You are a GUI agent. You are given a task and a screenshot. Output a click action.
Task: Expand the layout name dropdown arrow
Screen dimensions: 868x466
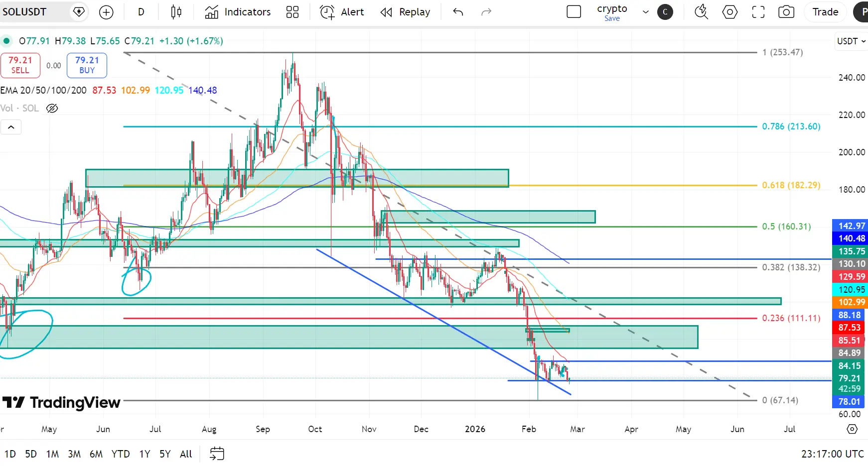point(646,12)
